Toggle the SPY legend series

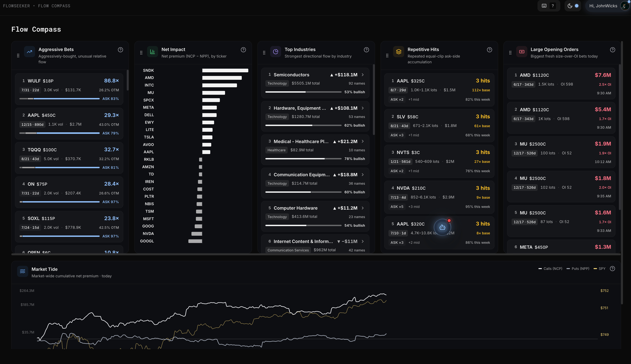click(600, 268)
